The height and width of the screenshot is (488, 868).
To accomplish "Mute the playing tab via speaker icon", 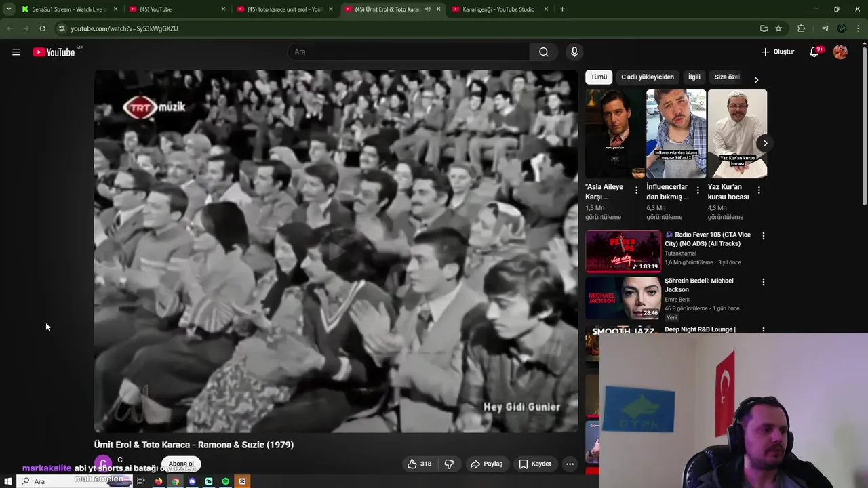I will tap(427, 9).
